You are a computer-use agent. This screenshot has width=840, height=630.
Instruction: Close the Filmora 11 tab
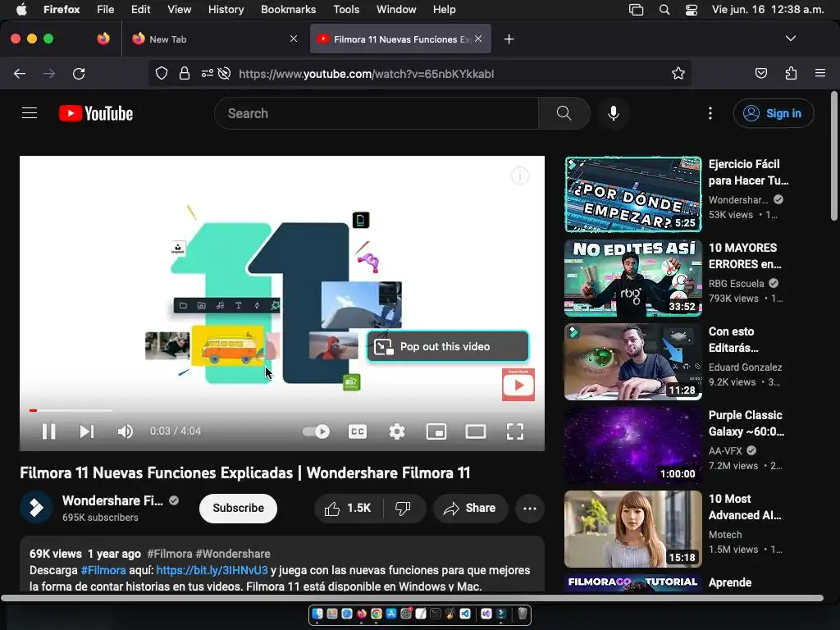(478, 39)
